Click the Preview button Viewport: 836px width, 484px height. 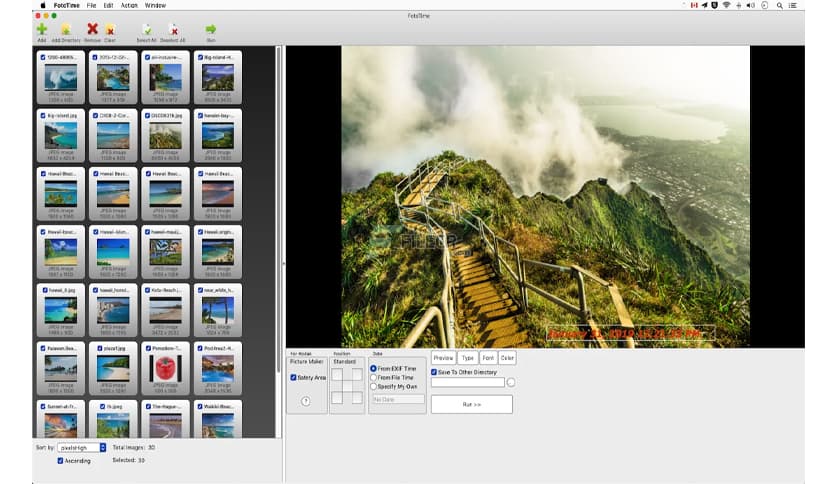(443, 358)
